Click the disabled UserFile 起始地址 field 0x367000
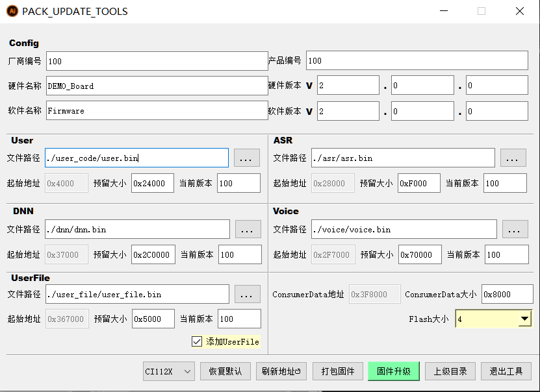The image size is (540, 392). (67, 319)
